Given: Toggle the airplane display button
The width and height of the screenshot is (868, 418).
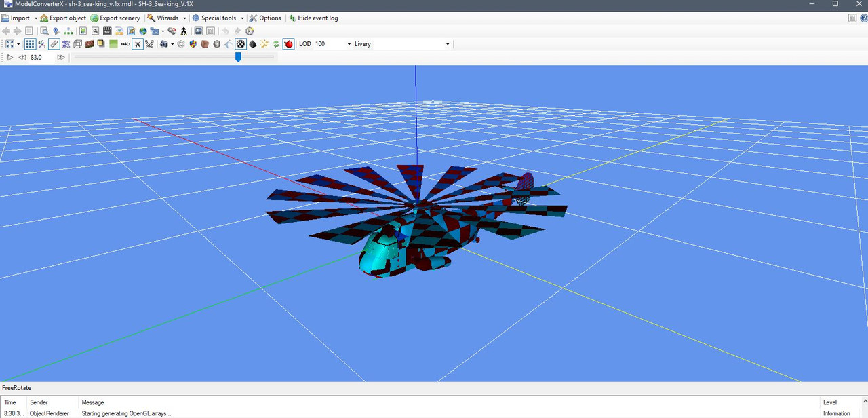Looking at the screenshot, I should tap(138, 44).
